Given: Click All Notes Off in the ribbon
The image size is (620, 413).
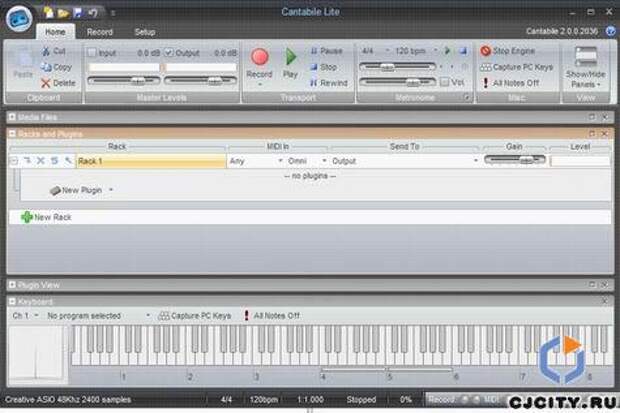Looking at the screenshot, I should coord(510,83).
